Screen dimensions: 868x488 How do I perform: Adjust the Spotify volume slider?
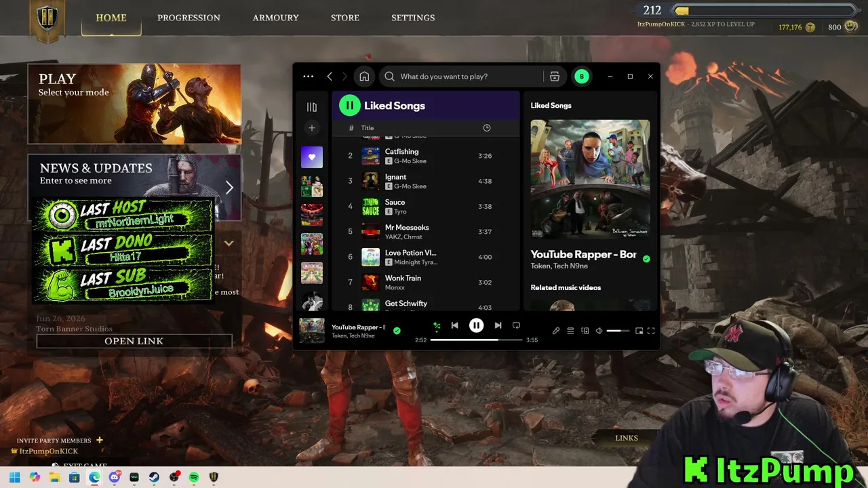click(x=618, y=331)
